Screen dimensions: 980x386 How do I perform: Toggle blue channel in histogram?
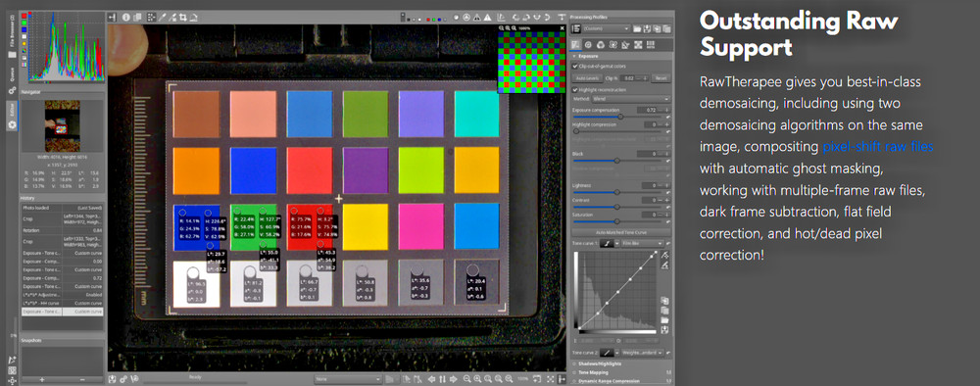[x=24, y=29]
